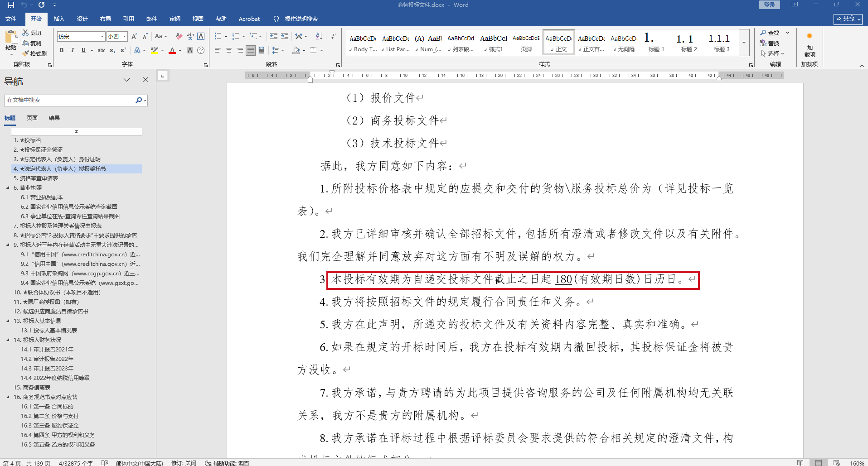The width and height of the screenshot is (868, 466).
Task: Increase font size with the grow-font icon
Action: (134, 36)
